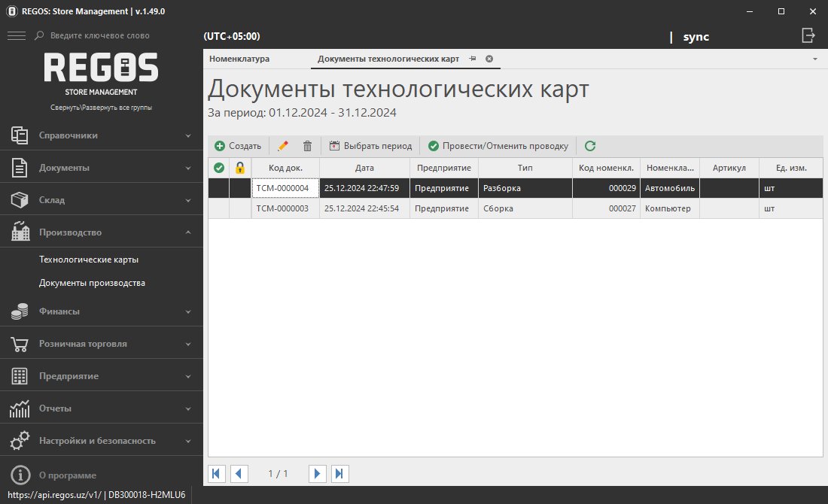The width and height of the screenshot is (828, 504).
Task: Click the trash delete icon
Action: pyautogui.click(x=307, y=146)
